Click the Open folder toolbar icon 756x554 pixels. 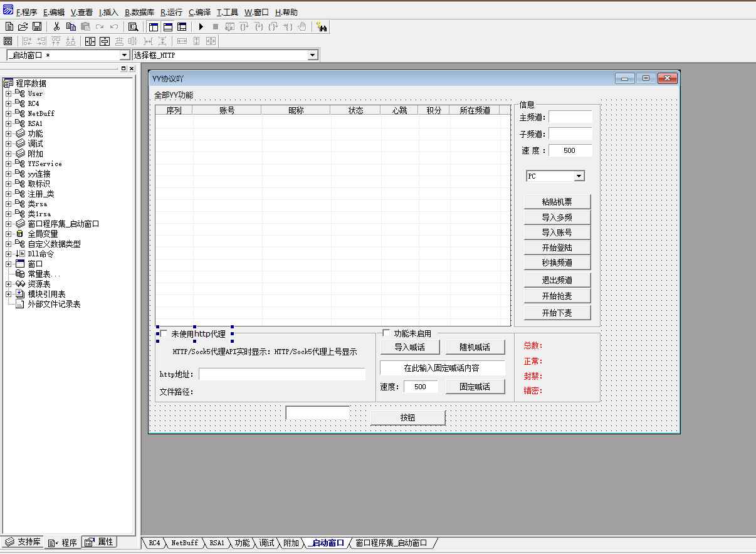tap(23, 26)
